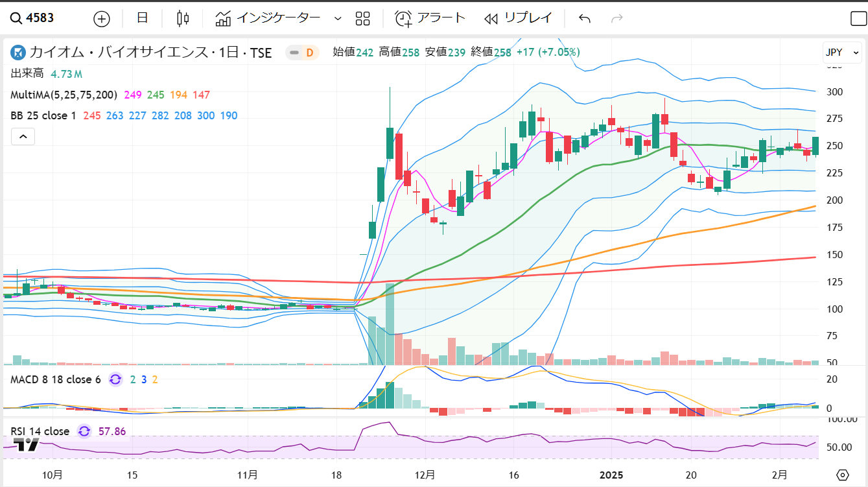The width and height of the screenshot is (868, 487).
Task: Open chart settings gear icon
Action: coord(843,475)
